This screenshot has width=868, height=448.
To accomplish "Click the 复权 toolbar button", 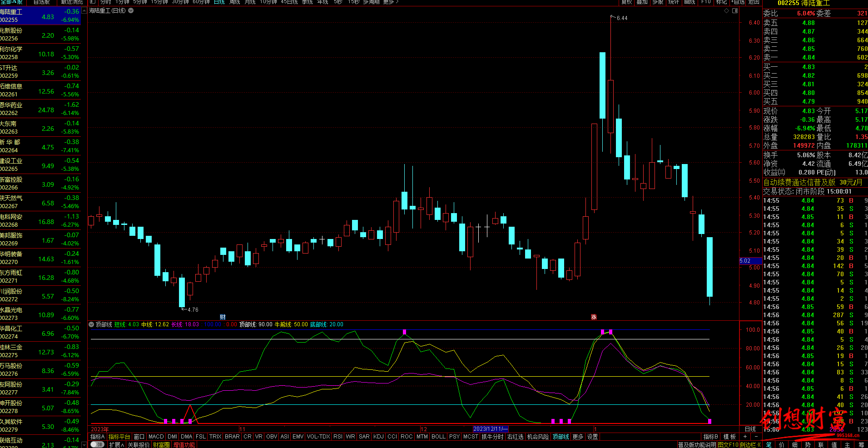I will coord(627,2).
